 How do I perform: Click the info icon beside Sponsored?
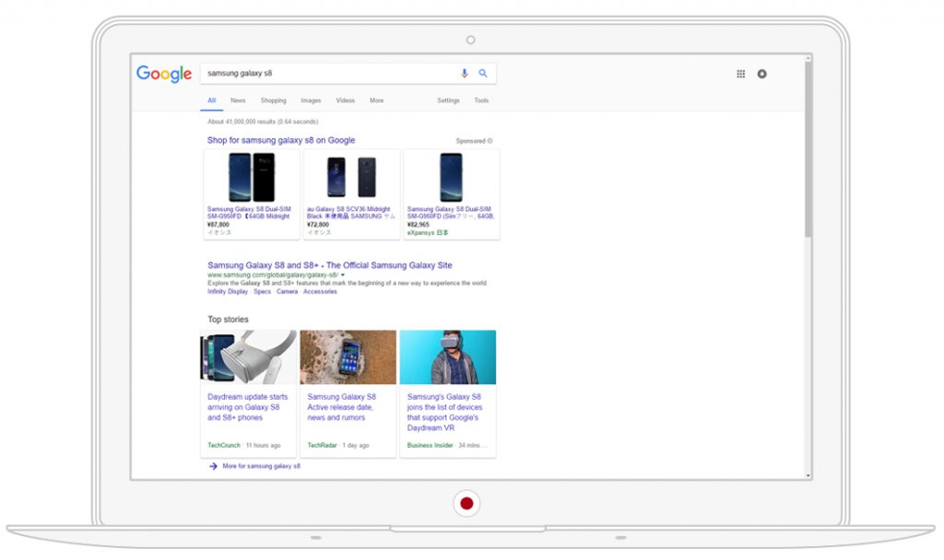pyautogui.click(x=490, y=141)
